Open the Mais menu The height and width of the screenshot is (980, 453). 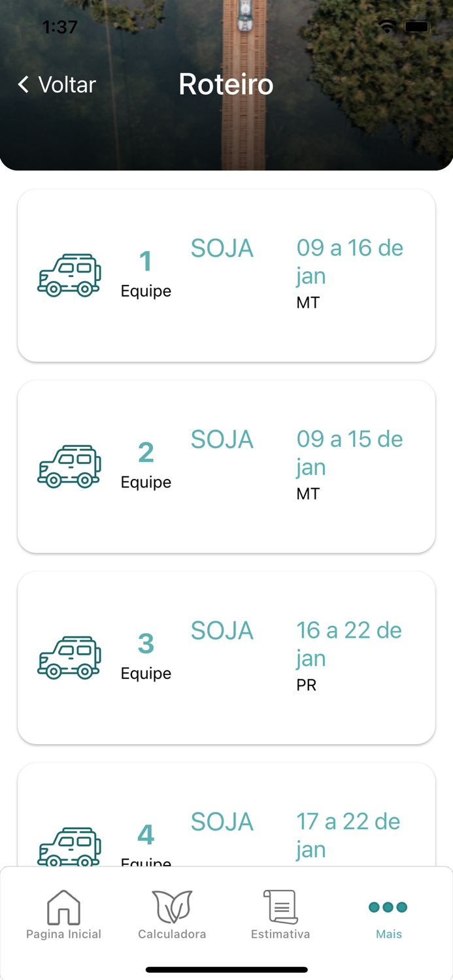click(388, 915)
